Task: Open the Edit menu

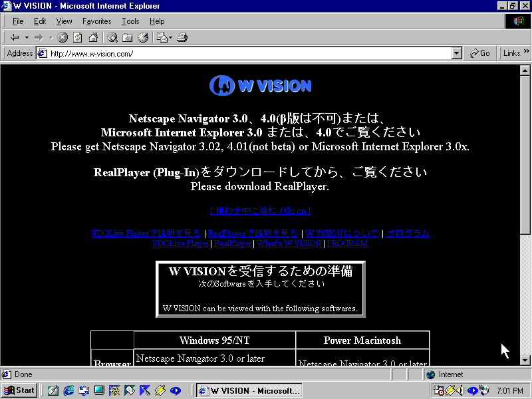Action: click(x=40, y=21)
